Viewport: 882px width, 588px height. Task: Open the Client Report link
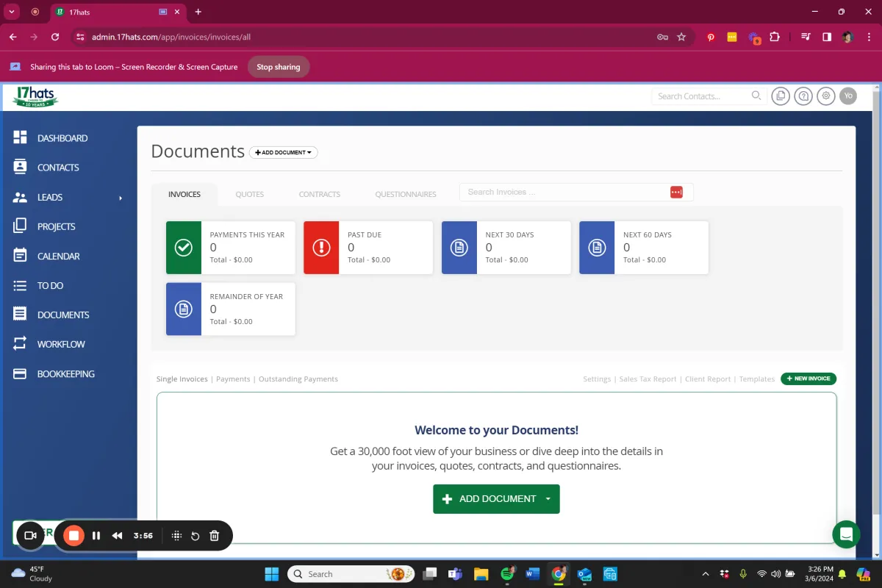click(708, 379)
